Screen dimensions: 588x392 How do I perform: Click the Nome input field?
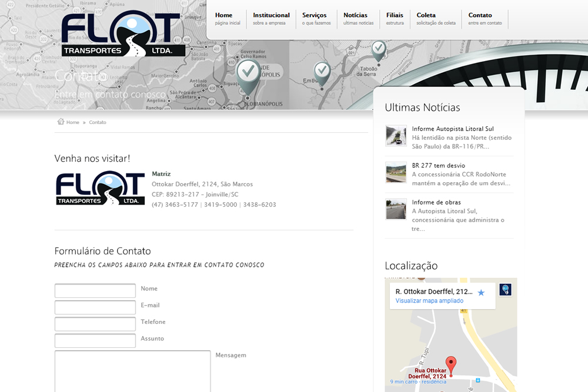(95, 290)
